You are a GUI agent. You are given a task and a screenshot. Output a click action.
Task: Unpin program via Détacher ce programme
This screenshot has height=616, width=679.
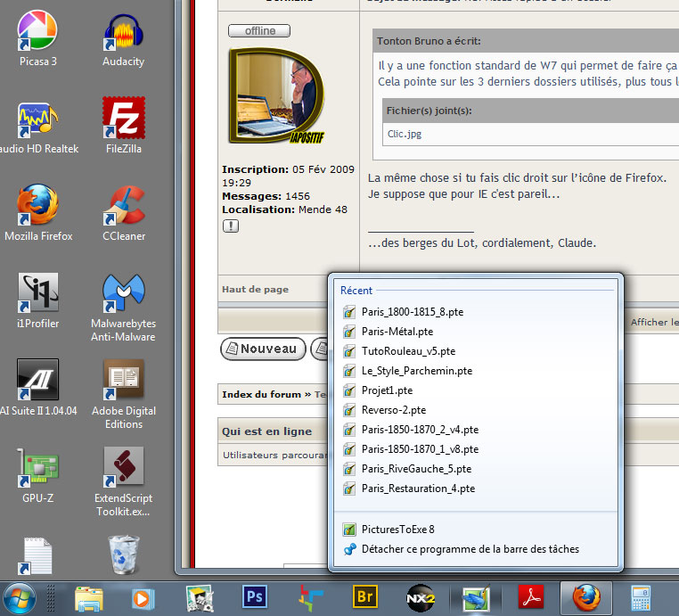point(470,549)
